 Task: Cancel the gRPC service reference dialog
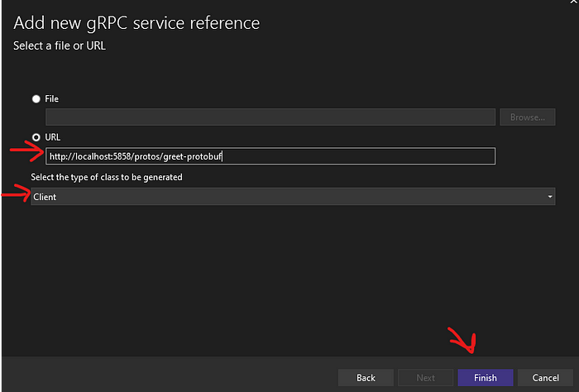pyautogui.click(x=545, y=378)
